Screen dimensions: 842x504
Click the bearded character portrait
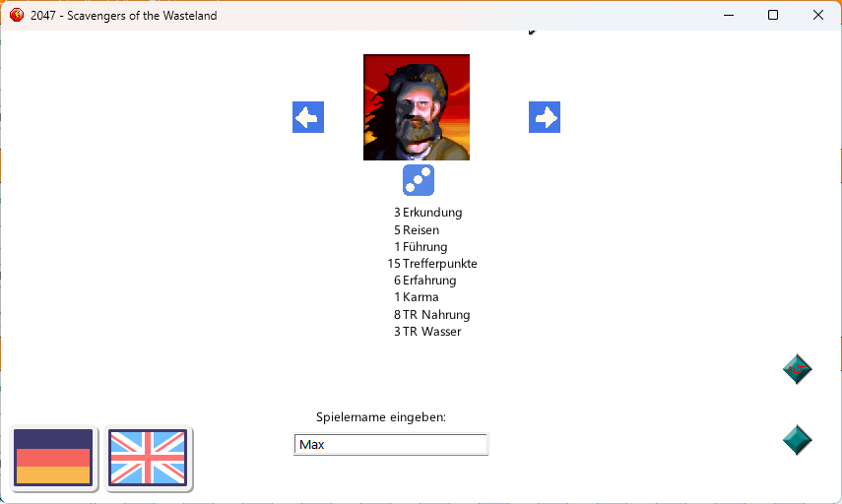(417, 107)
